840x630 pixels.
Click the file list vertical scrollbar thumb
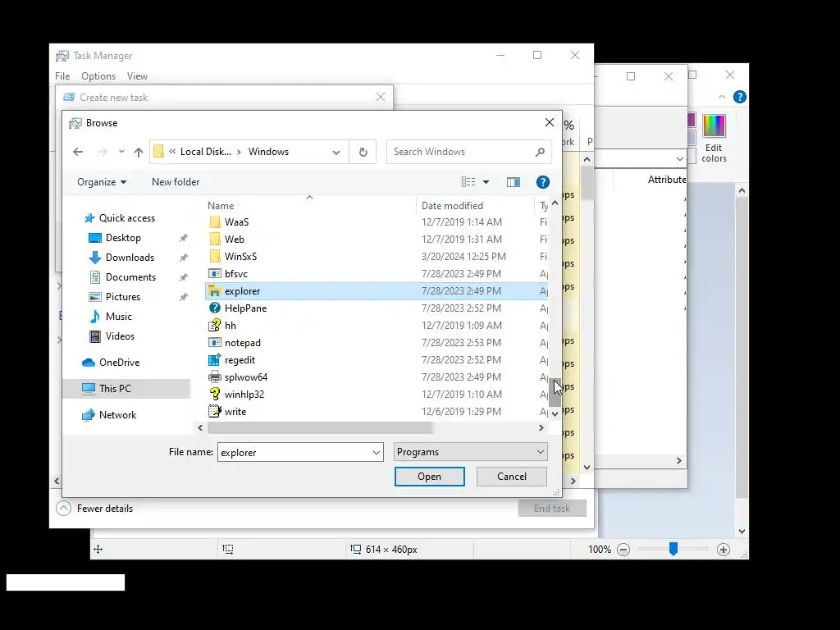555,393
